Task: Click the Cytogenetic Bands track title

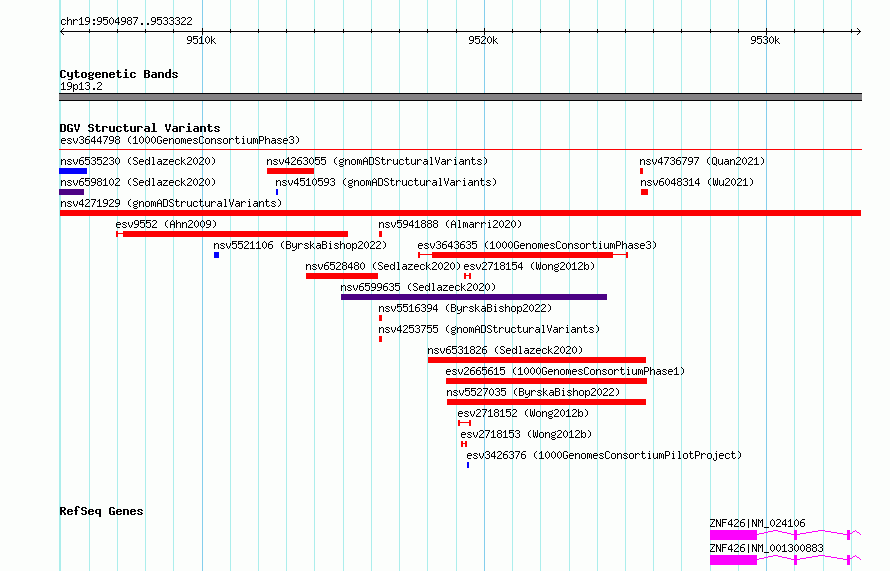Action: 119,74
